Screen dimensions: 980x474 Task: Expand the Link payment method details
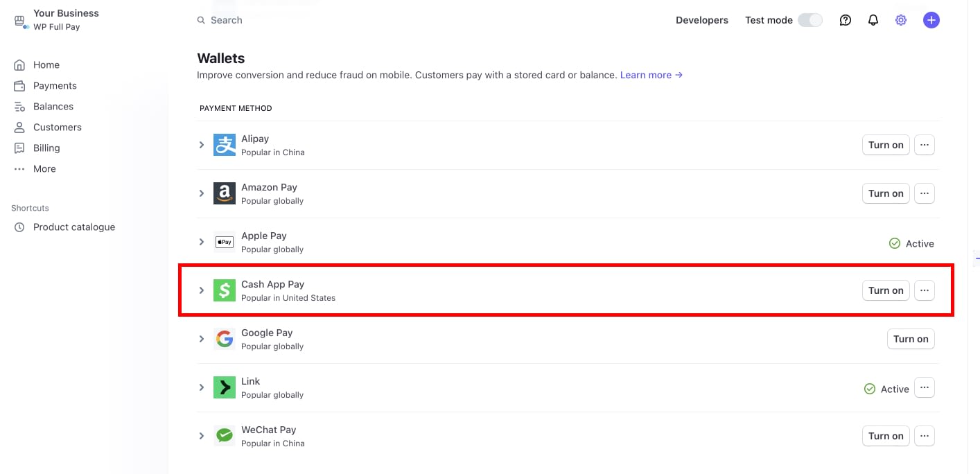[201, 387]
